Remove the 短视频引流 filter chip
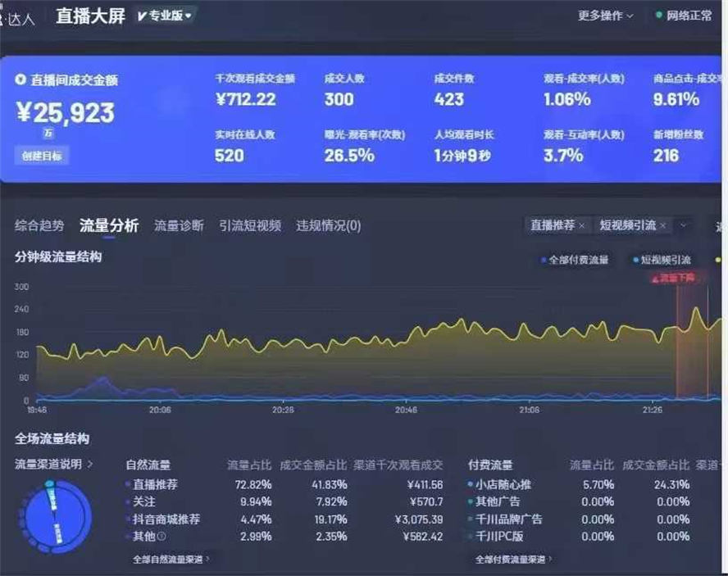The width and height of the screenshot is (728, 576). [x=664, y=225]
